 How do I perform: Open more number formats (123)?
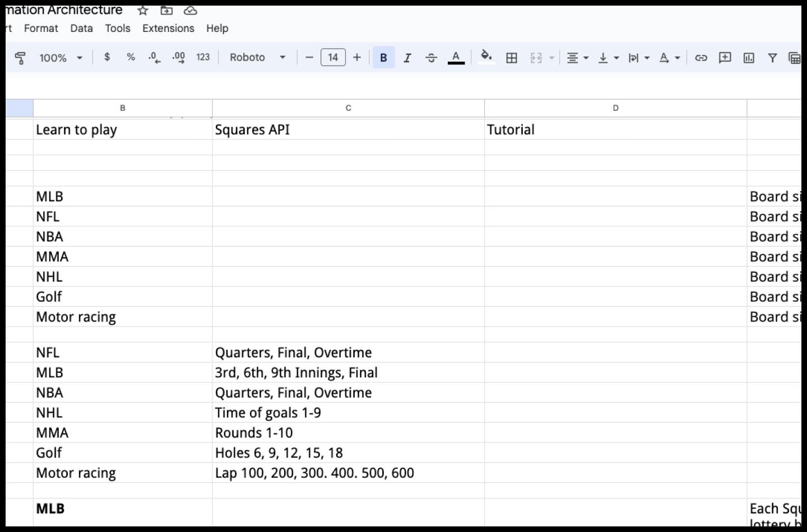pyautogui.click(x=203, y=57)
